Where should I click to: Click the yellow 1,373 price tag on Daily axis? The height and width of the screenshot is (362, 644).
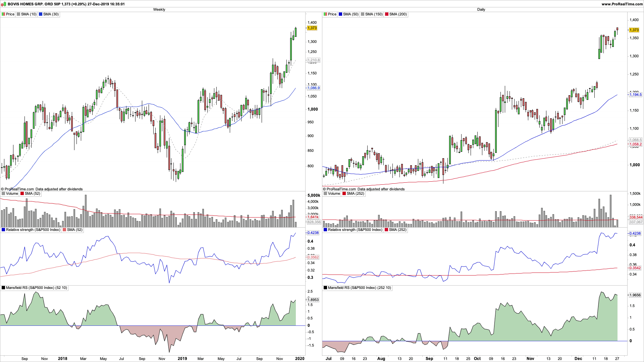point(634,30)
